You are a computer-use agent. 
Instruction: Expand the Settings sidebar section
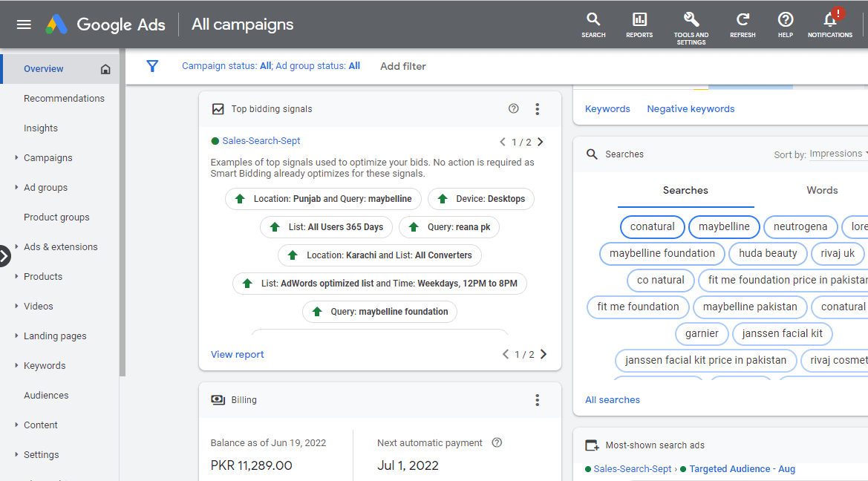[16, 454]
